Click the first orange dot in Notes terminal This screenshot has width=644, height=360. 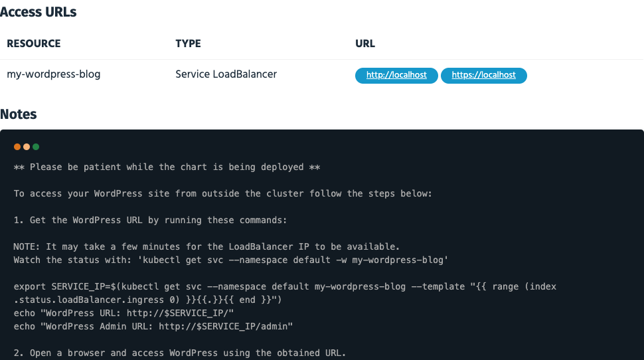[x=17, y=147]
